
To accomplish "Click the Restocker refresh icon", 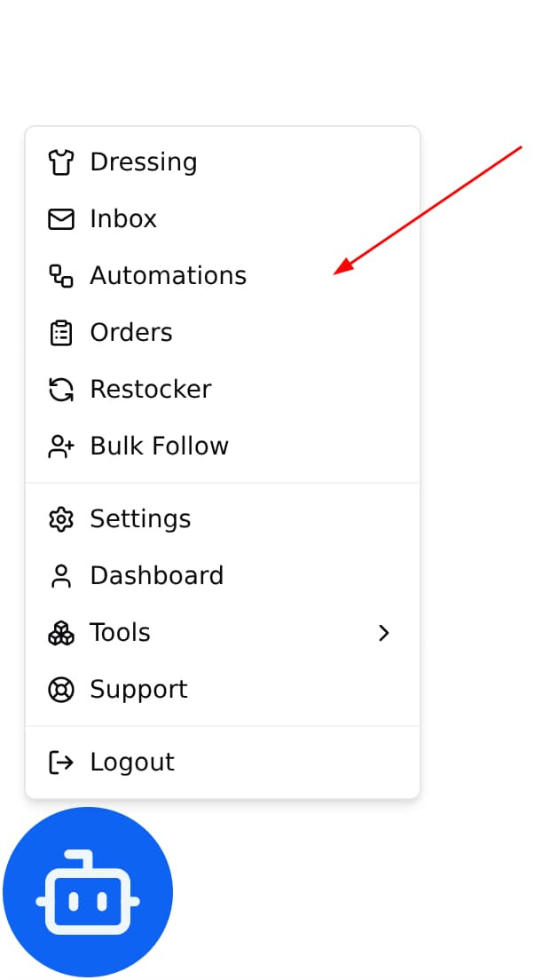I will pyautogui.click(x=60, y=390).
